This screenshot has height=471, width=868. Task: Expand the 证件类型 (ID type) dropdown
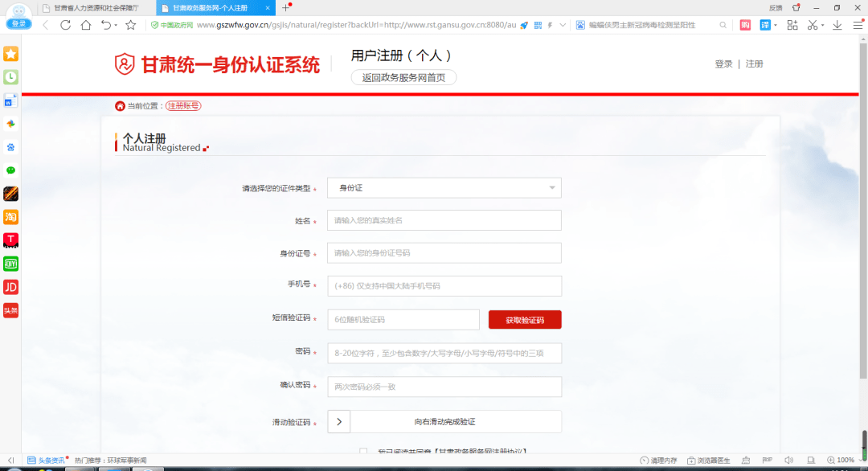[x=551, y=188]
